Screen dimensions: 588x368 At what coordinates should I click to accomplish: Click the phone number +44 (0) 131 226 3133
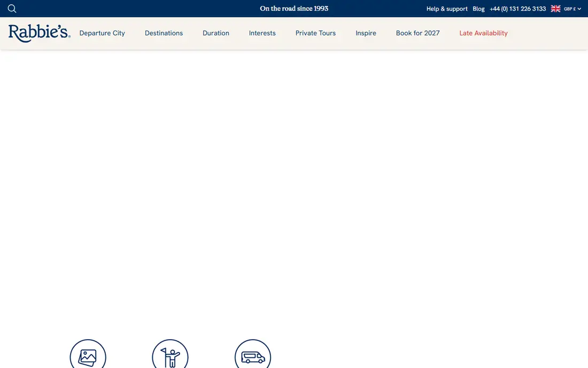[517, 9]
